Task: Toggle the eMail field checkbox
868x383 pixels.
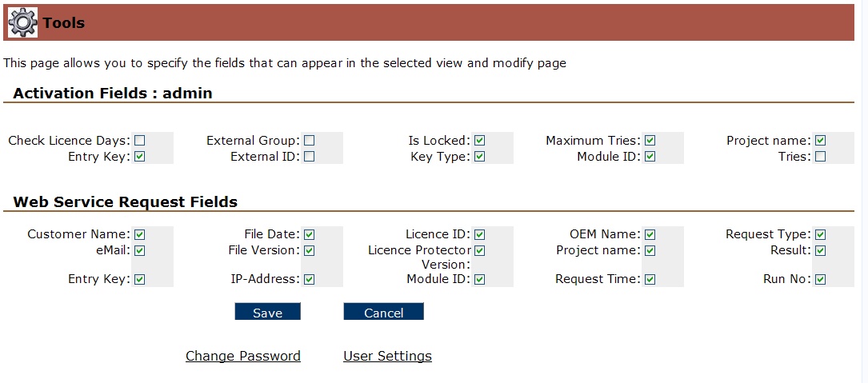Action: [x=139, y=251]
